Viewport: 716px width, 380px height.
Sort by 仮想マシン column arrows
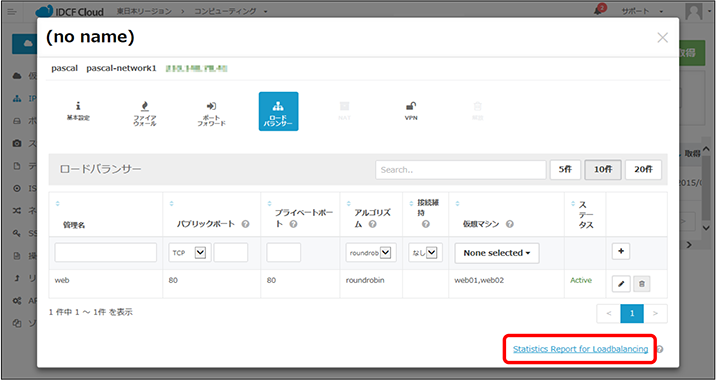(457, 204)
